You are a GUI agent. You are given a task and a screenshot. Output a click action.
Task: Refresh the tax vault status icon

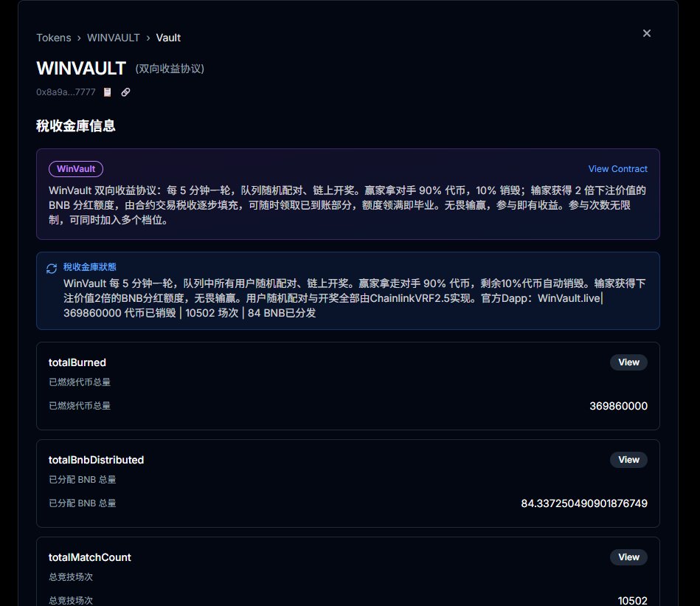(52, 269)
